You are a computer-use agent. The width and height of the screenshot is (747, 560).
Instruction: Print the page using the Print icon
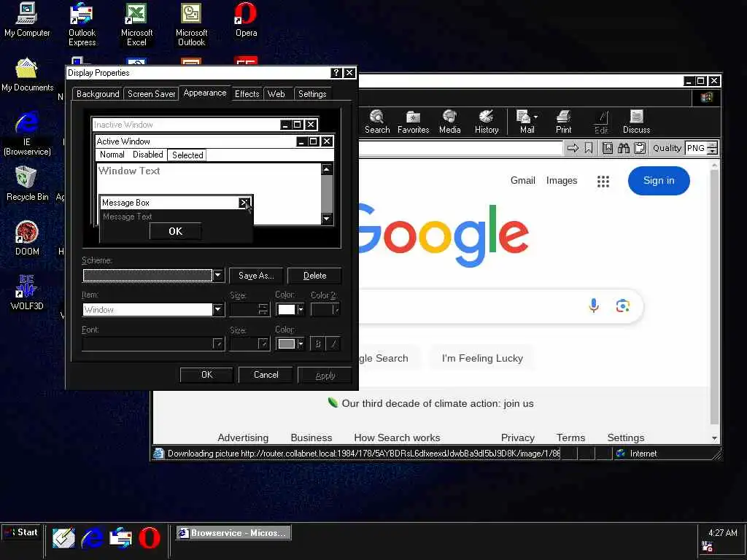click(564, 122)
